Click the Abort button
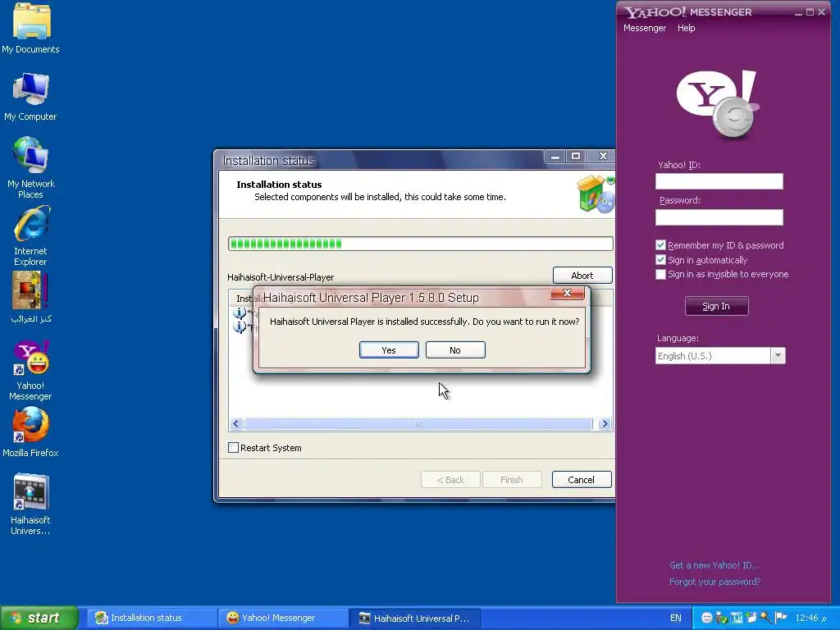This screenshot has width=840, height=630. tap(582, 276)
